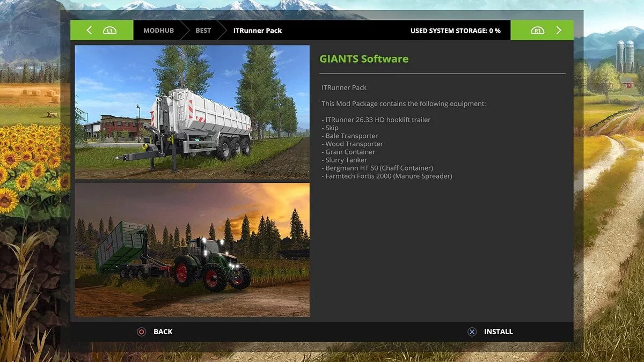This screenshot has width=644, height=362.
Task: Click the BACK button
Action: [x=162, y=331]
